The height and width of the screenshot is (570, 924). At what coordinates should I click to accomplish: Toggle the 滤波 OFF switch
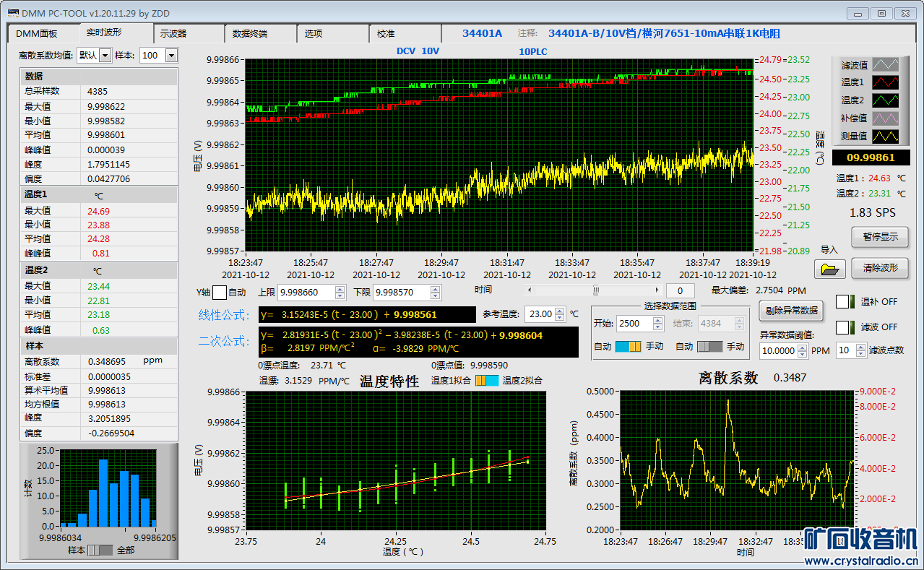tap(845, 327)
